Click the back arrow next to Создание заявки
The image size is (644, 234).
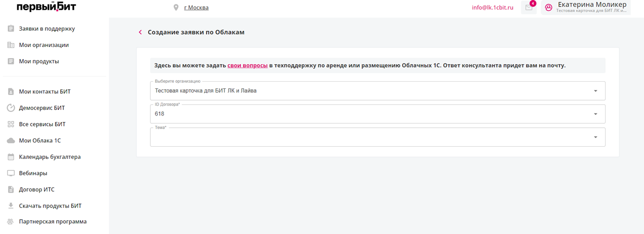pyautogui.click(x=140, y=32)
